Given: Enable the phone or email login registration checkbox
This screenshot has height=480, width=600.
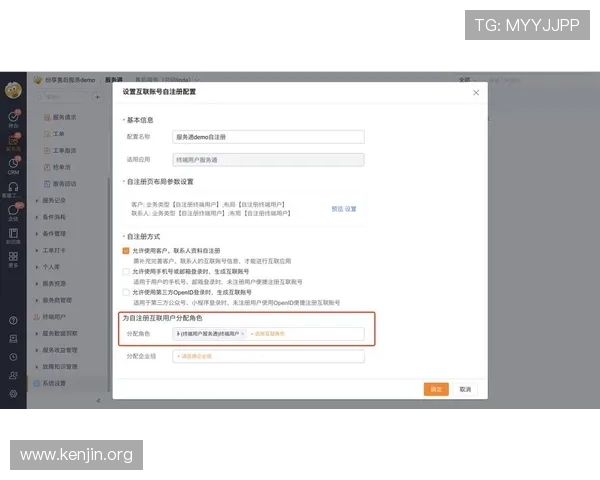Looking at the screenshot, I should tap(126, 271).
